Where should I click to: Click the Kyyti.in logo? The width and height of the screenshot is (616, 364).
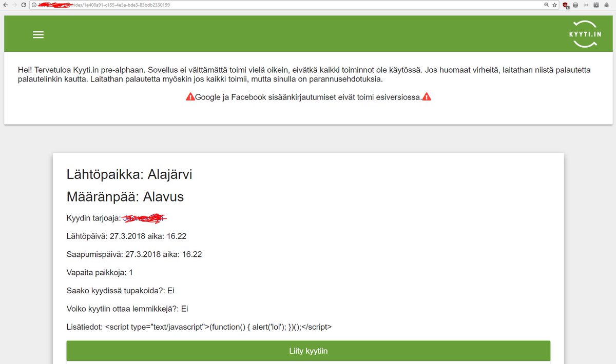(585, 34)
